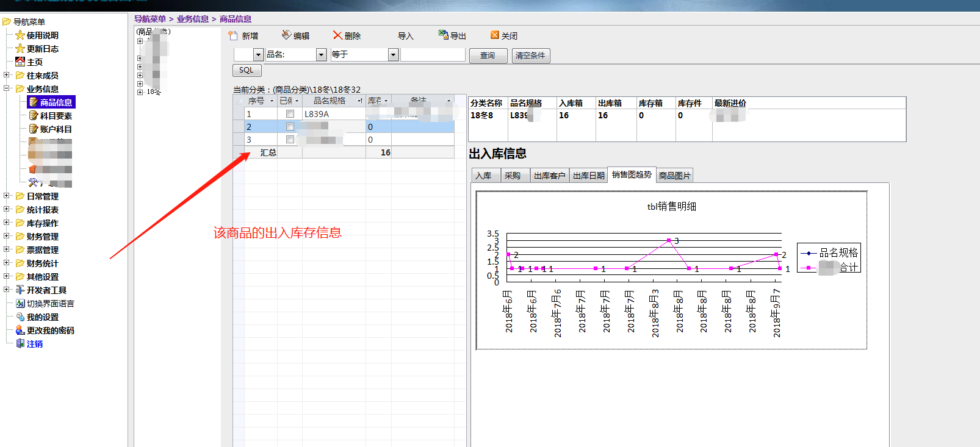
Task: Expand the 18冬 category tree node
Action: (140, 92)
